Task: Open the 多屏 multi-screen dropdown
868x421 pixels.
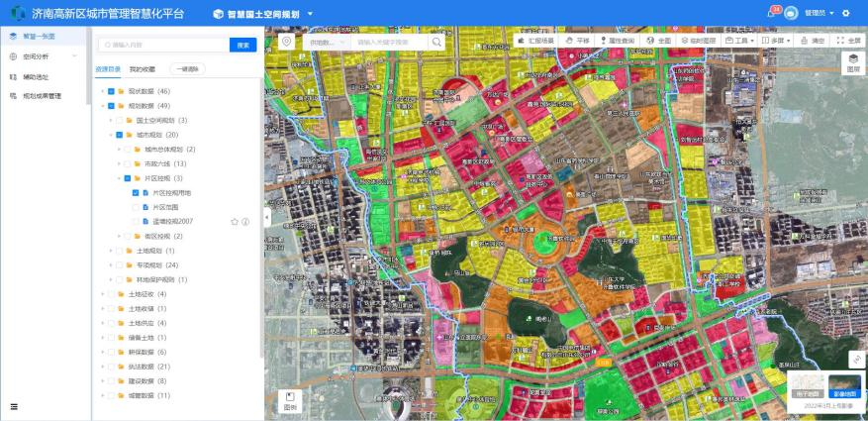Action: (776, 41)
